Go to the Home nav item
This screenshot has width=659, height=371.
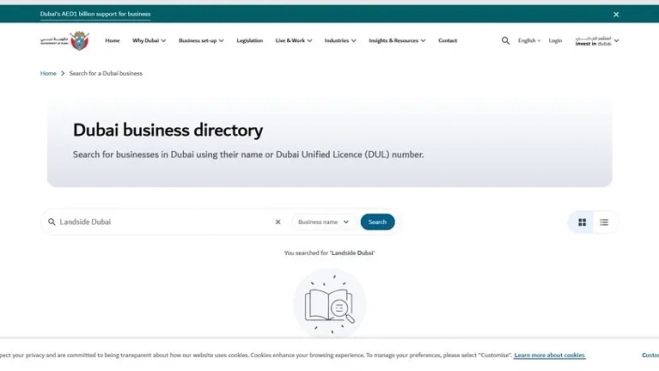point(112,41)
